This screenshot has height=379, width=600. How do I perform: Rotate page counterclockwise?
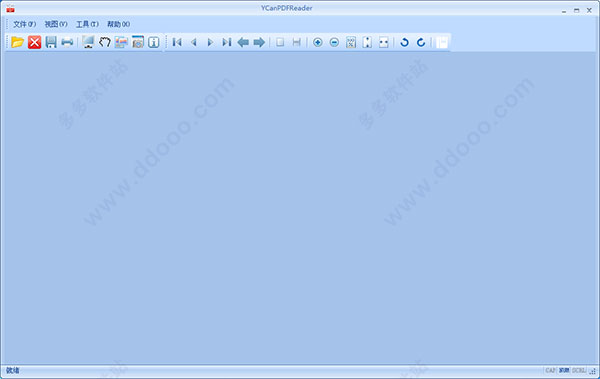404,42
